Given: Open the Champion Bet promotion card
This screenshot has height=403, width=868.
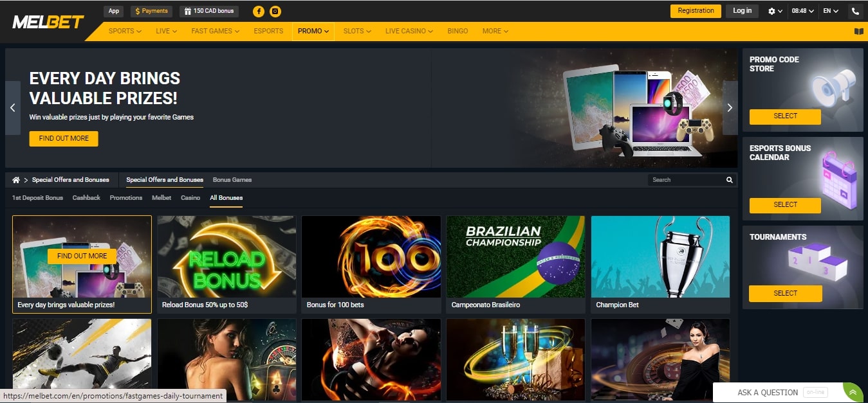Looking at the screenshot, I should point(660,264).
